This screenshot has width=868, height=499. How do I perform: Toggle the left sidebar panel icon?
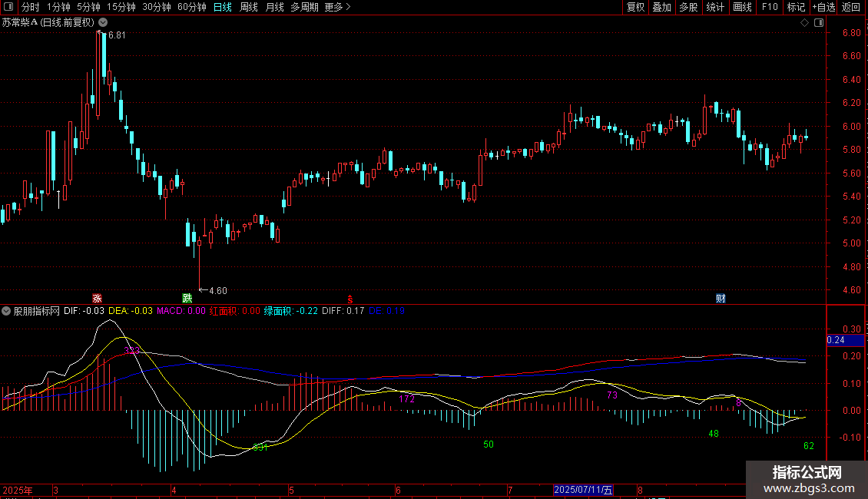8,7
